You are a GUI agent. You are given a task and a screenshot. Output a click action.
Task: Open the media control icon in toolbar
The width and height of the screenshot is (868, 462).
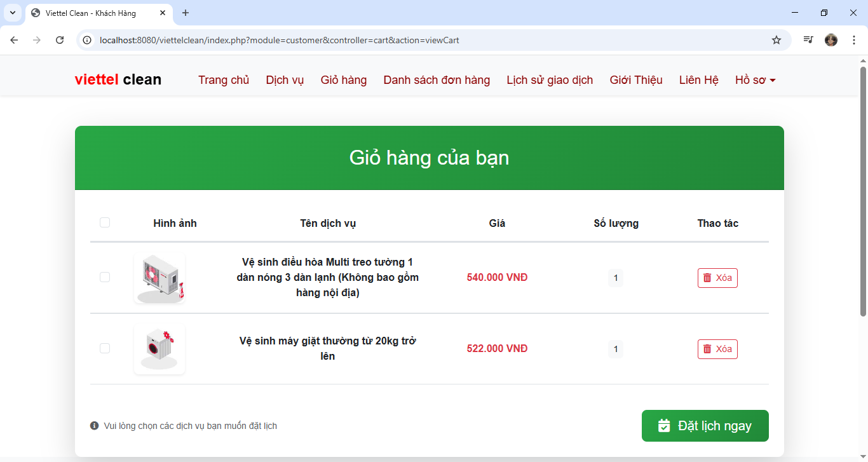pos(808,40)
